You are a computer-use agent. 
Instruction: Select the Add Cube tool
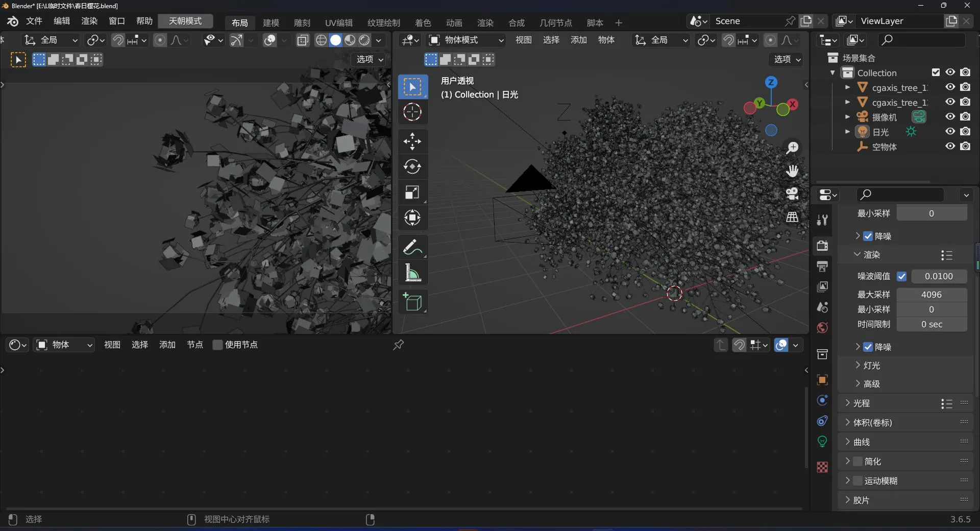point(412,302)
